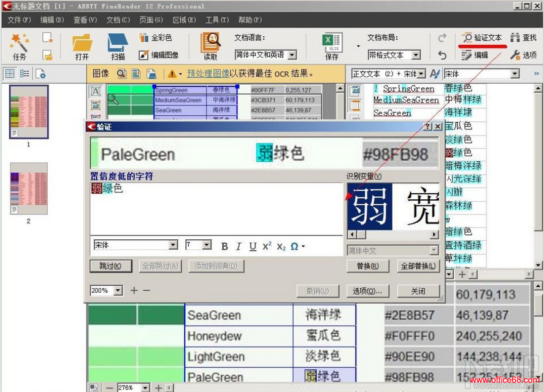Click the recognition variants horizontal scrollbar

pos(393,235)
